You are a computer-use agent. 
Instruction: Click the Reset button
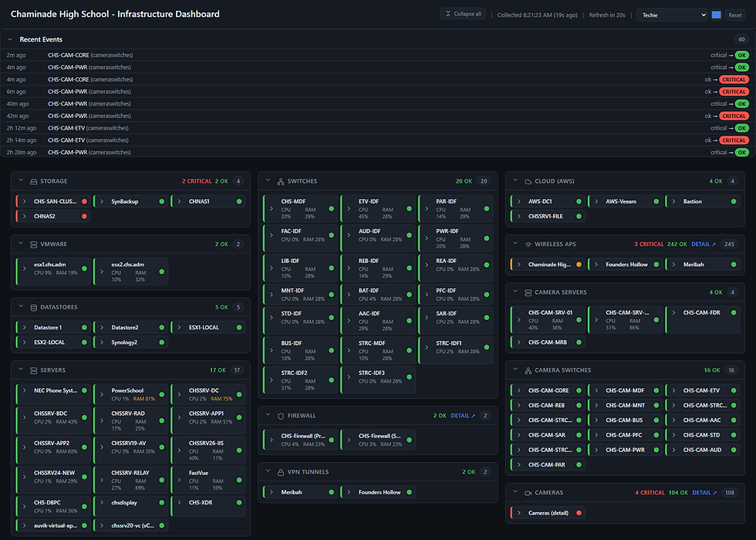[x=734, y=15]
